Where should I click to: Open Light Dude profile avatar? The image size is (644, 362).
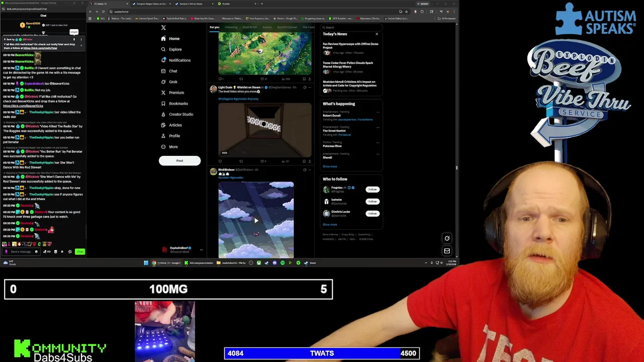[x=213, y=89]
